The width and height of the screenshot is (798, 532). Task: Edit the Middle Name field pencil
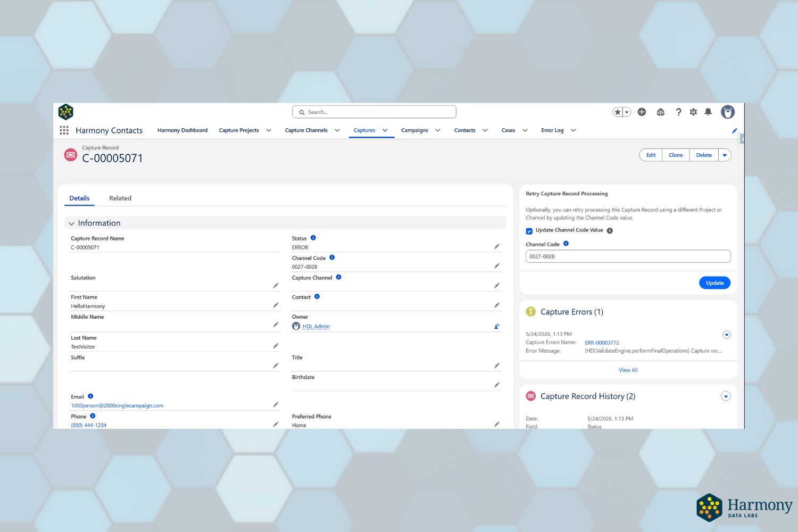(x=276, y=325)
